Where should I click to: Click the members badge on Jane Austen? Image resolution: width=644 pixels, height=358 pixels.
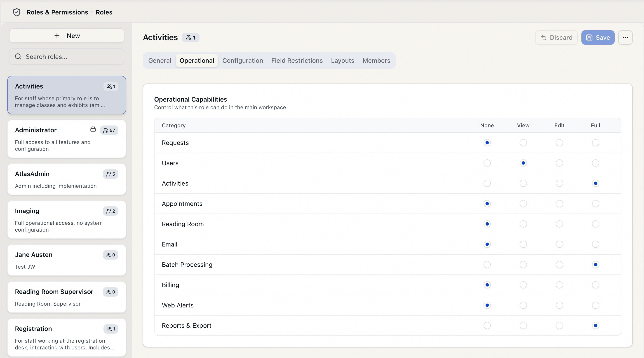[x=110, y=255]
